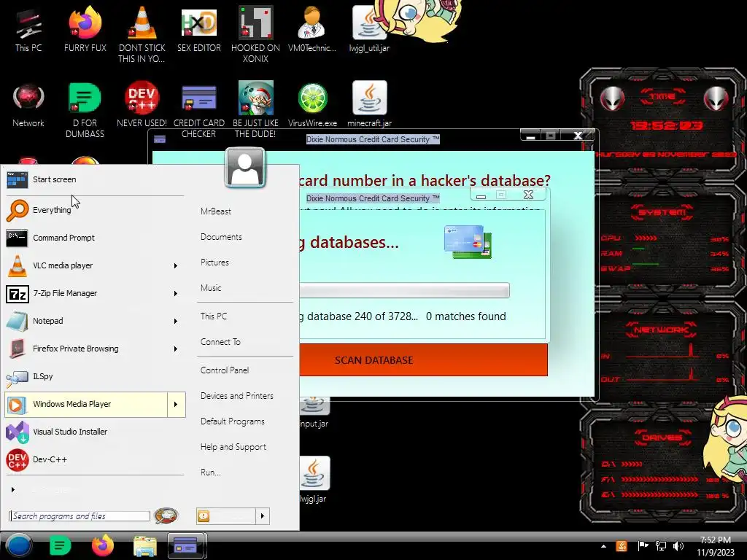Viewport: 747px width, 560px height.
Task: Expand Notepad jump list arrow
Action: pos(176,321)
